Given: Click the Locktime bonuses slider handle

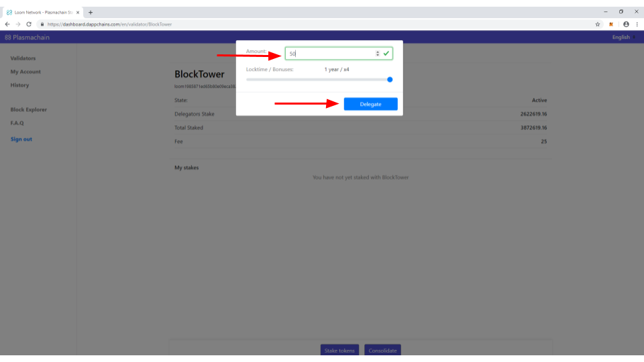Looking at the screenshot, I should 390,80.
